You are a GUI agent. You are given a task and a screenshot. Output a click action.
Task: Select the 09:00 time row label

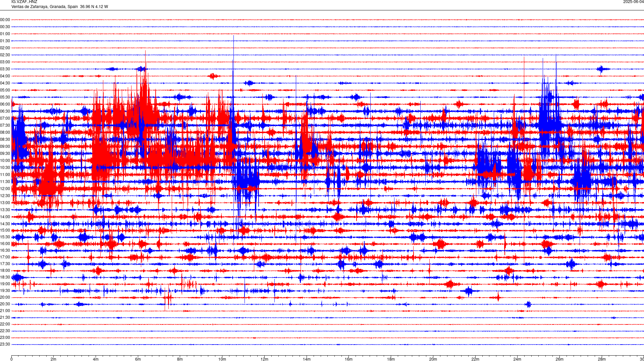click(5, 146)
